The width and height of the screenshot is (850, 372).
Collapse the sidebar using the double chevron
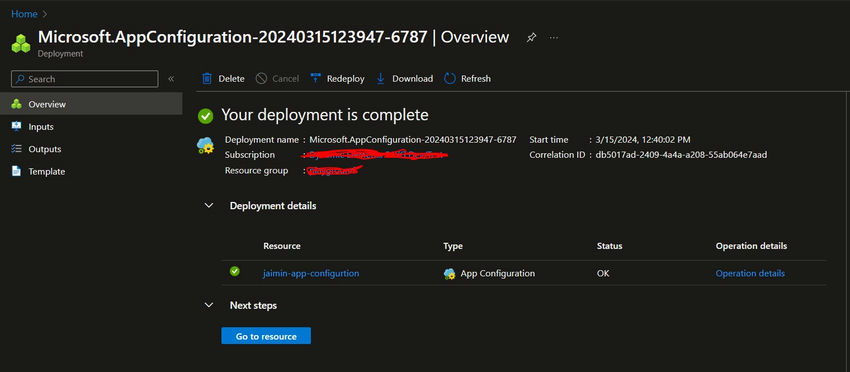(171, 79)
